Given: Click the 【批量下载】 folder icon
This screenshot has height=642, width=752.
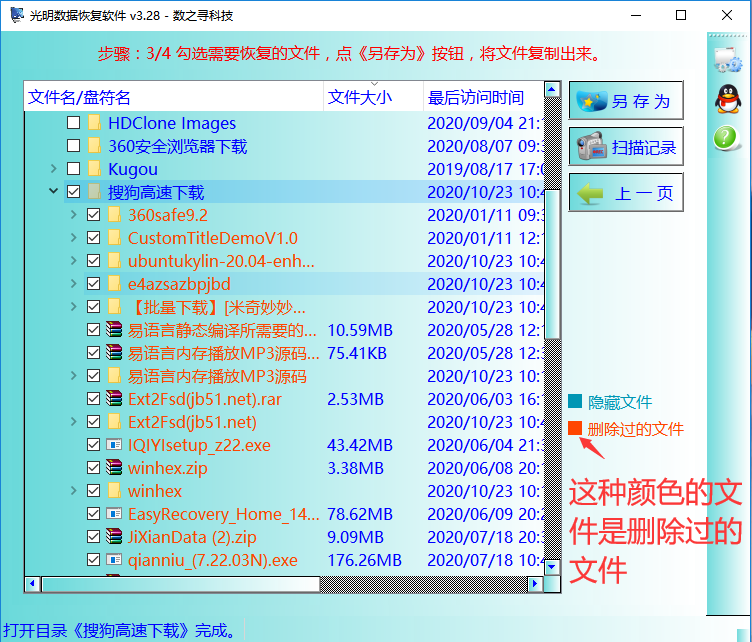Looking at the screenshot, I should (114, 307).
